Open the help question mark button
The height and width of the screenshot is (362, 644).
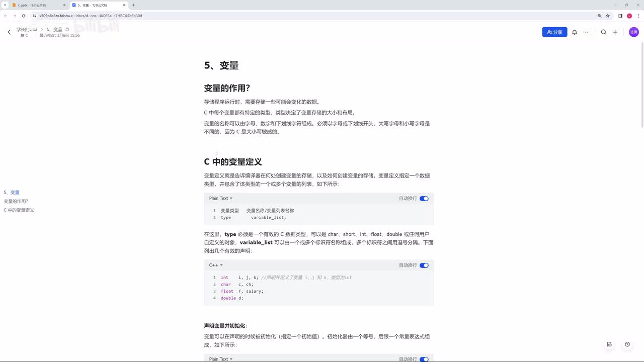(x=627, y=344)
